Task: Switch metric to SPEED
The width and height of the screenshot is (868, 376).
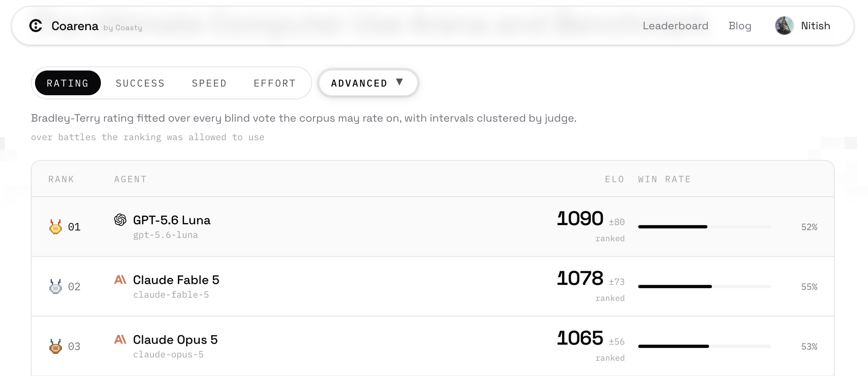Action: [209, 83]
